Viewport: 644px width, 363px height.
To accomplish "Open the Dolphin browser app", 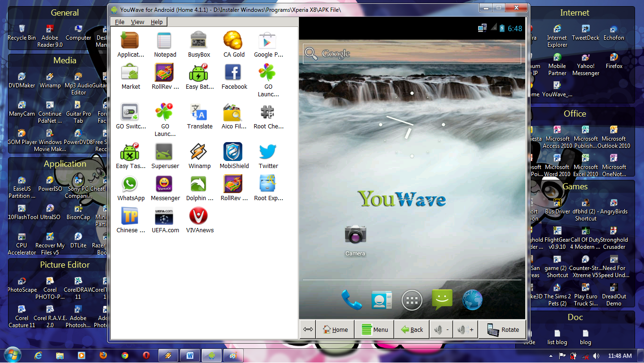I will coord(199,185).
